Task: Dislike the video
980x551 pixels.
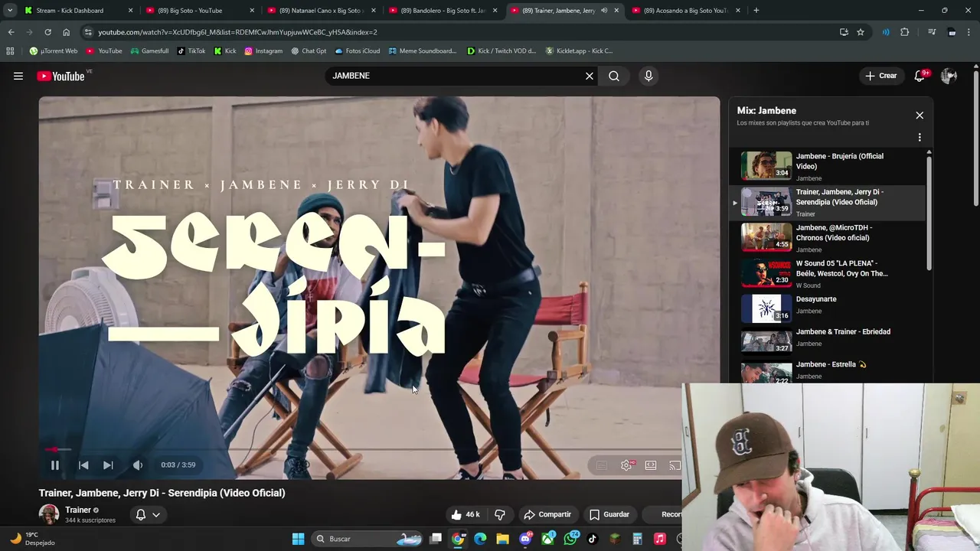Action: point(500,514)
